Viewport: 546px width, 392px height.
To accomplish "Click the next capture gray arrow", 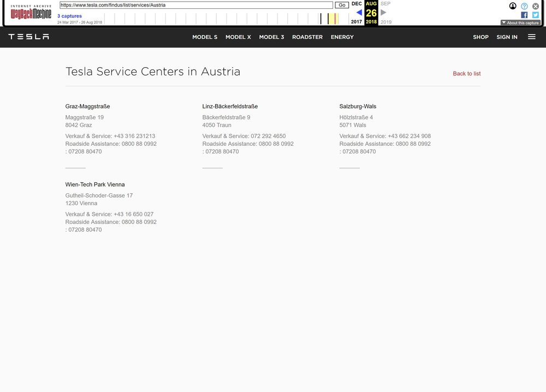I will (x=383, y=13).
